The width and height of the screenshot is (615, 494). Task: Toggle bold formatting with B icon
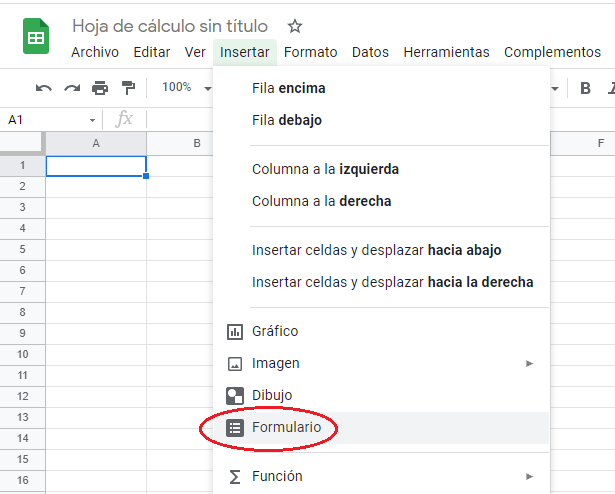585,88
